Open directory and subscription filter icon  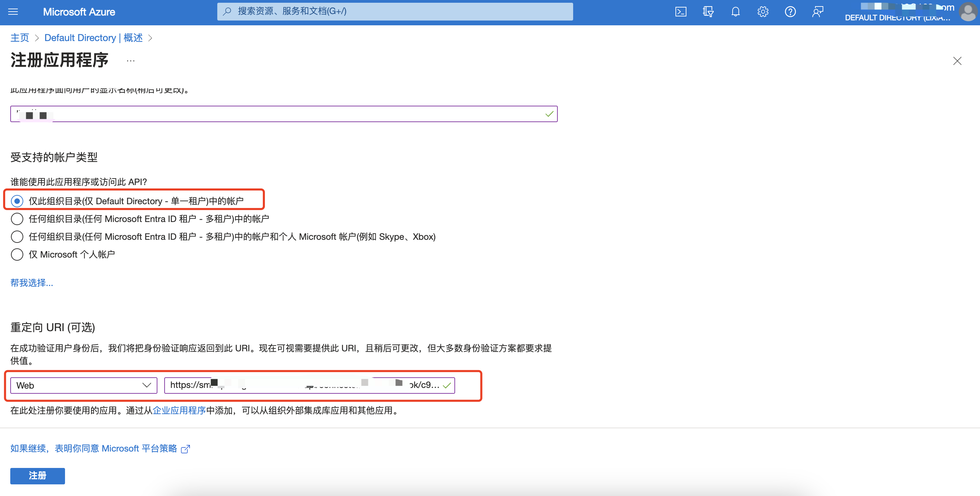[708, 12]
